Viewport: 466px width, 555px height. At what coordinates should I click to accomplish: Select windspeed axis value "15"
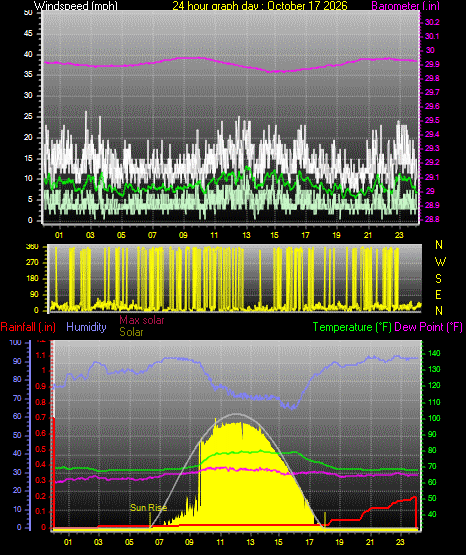(28, 158)
